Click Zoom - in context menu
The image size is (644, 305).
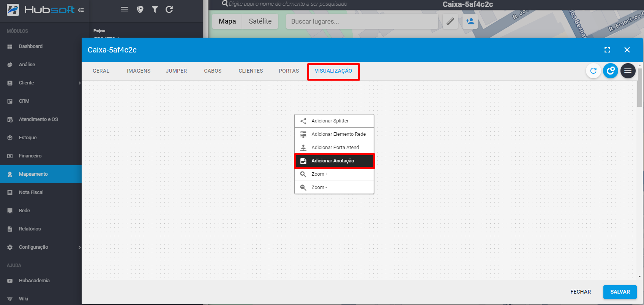coord(334,187)
